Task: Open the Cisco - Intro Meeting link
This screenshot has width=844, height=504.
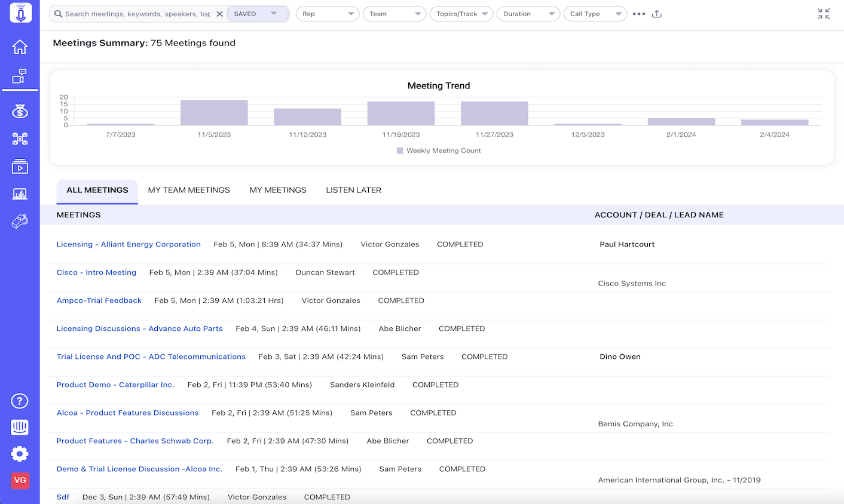Action: (96, 272)
